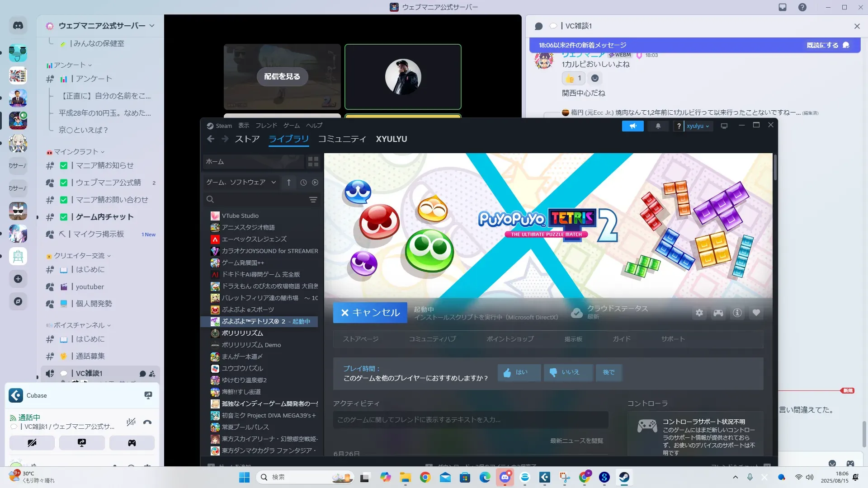Open フレンド menu in Steam menu bar
Viewport: 868px width, 488px height.
point(266,126)
